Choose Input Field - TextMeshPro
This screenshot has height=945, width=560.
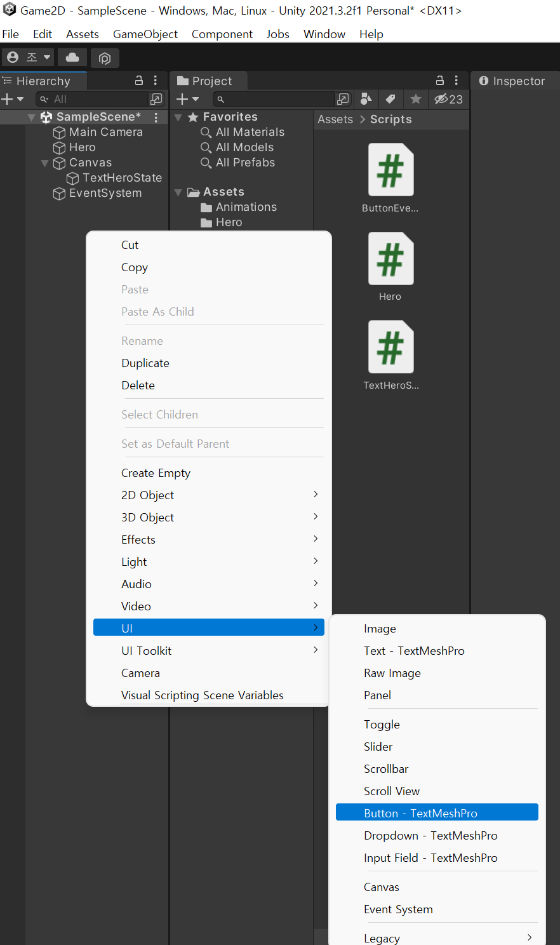pos(437,858)
